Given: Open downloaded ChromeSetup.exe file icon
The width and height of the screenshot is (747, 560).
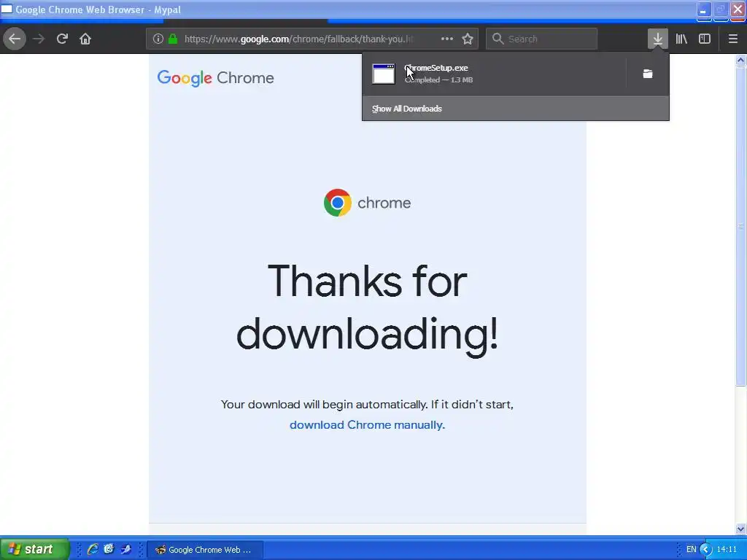Looking at the screenshot, I should [x=384, y=74].
